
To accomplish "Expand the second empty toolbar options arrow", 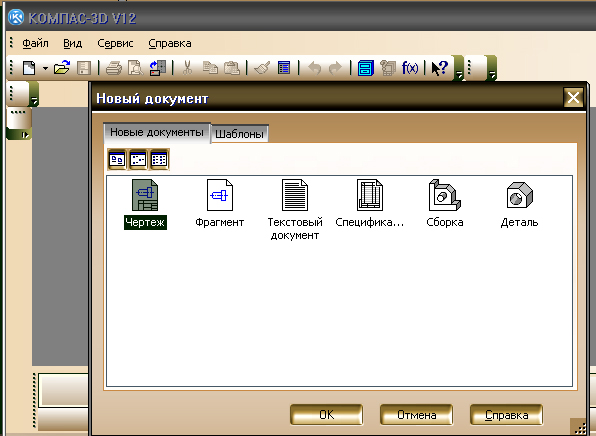I will pyautogui.click(x=492, y=68).
